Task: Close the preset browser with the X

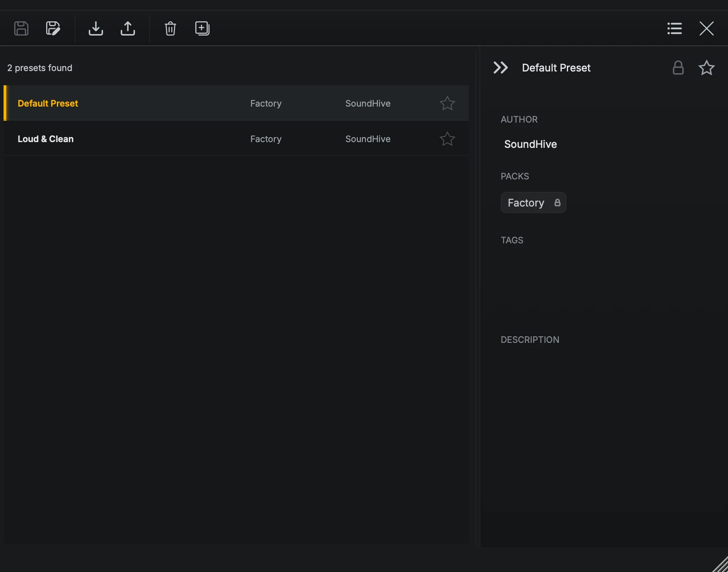Action: pyautogui.click(x=707, y=28)
